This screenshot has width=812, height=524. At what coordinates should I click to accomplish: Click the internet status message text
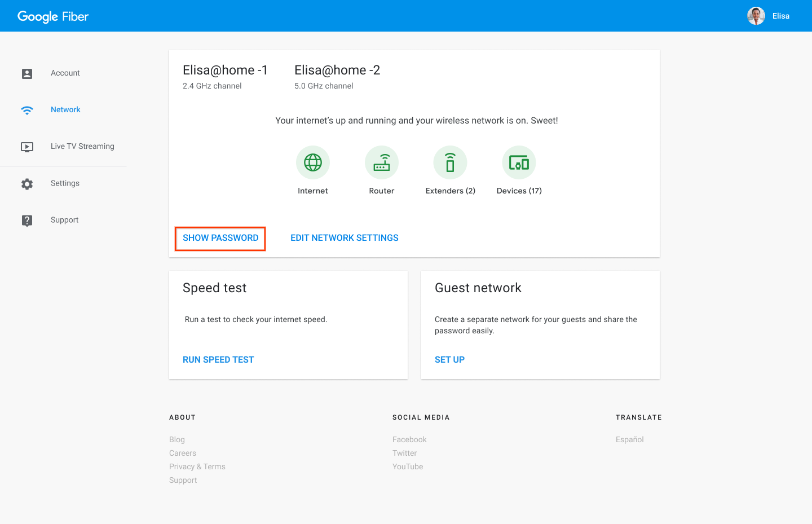coord(417,121)
